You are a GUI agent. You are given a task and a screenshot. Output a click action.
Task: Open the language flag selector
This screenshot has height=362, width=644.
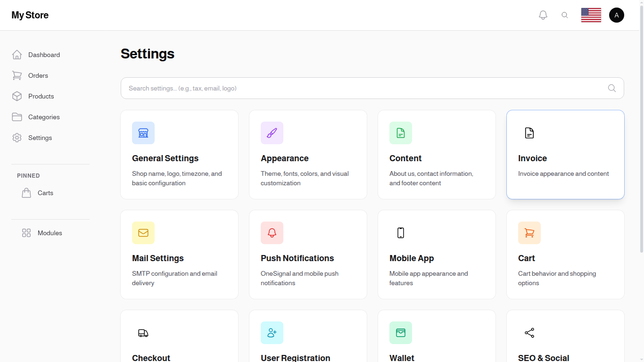(x=591, y=15)
